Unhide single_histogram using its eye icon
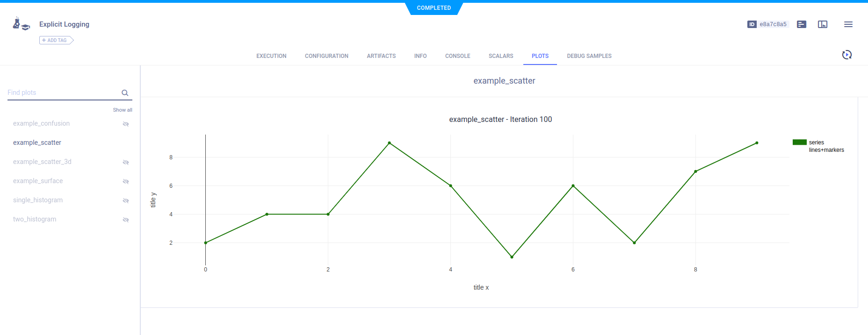The image size is (868, 335). click(126, 200)
